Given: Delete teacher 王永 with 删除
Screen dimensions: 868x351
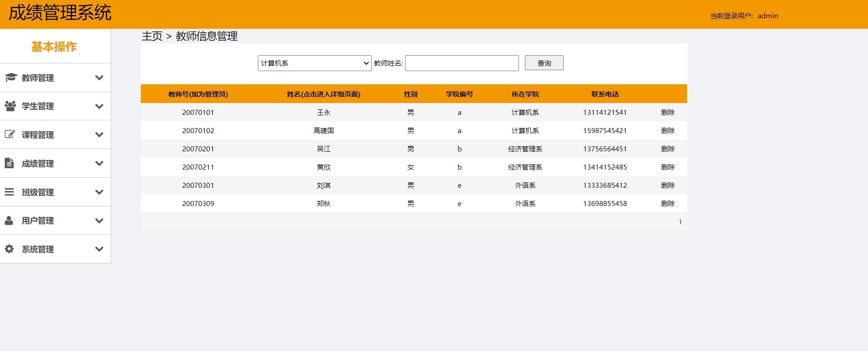Looking at the screenshot, I should [668, 112].
